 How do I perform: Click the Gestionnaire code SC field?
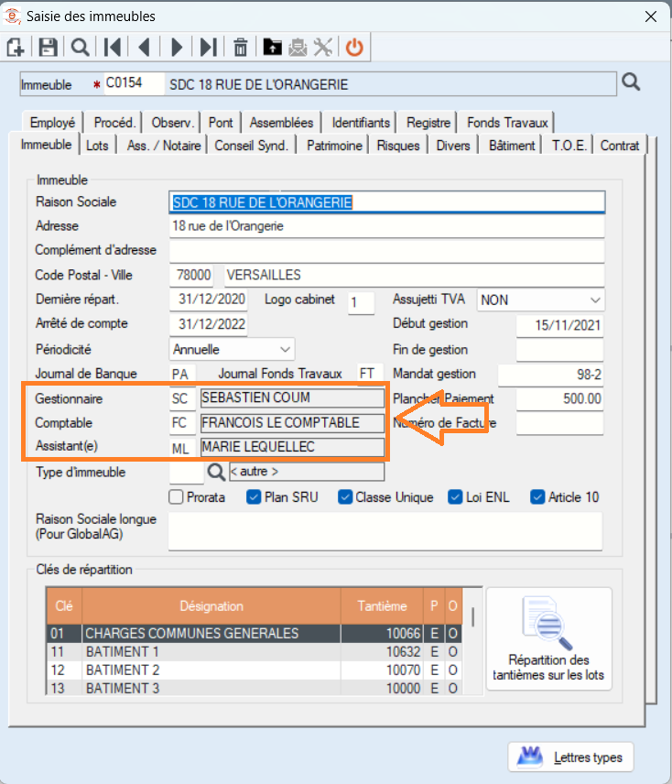coord(182,398)
